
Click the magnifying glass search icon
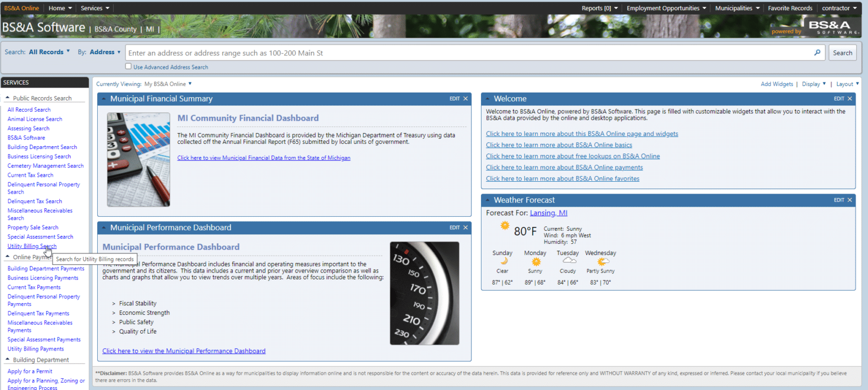pyautogui.click(x=817, y=53)
